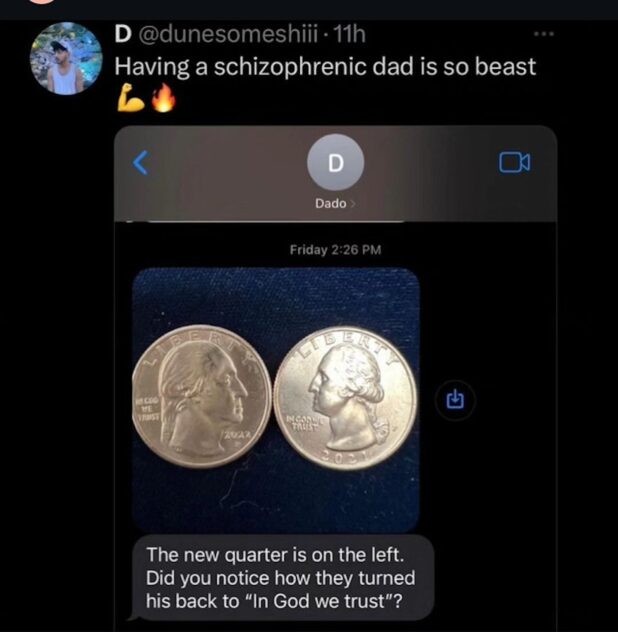Image resolution: width=618 pixels, height=632 pixels.
Task: Select the "Friday 2:26 PM" message timestamp
Action: point(335,250)
